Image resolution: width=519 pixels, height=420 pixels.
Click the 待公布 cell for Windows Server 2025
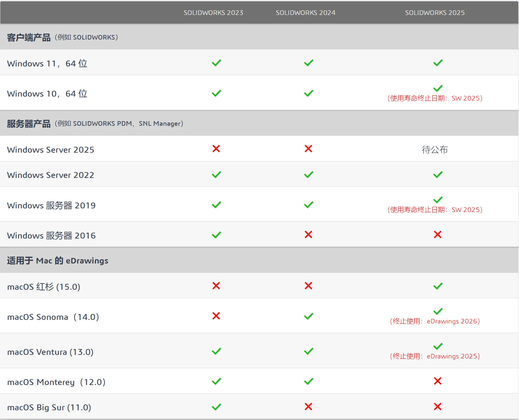[435, 150]
